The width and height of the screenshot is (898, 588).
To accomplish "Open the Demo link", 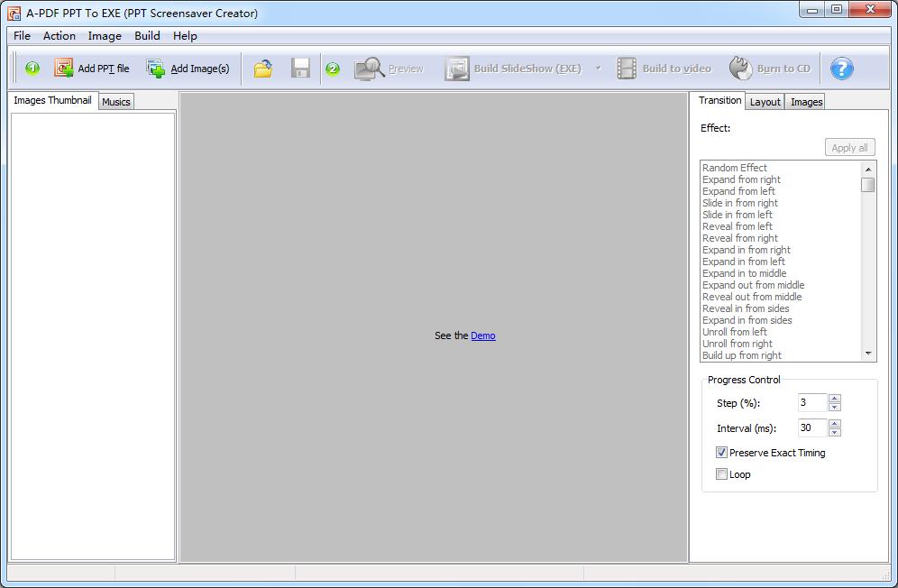I will (482, 335).
